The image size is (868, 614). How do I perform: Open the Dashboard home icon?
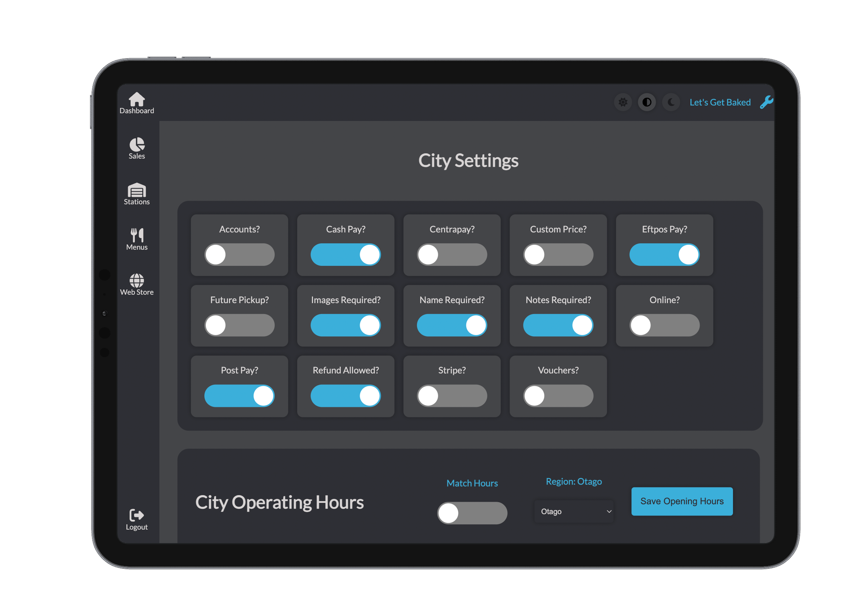pyautogui.click(x=137, y=100)
